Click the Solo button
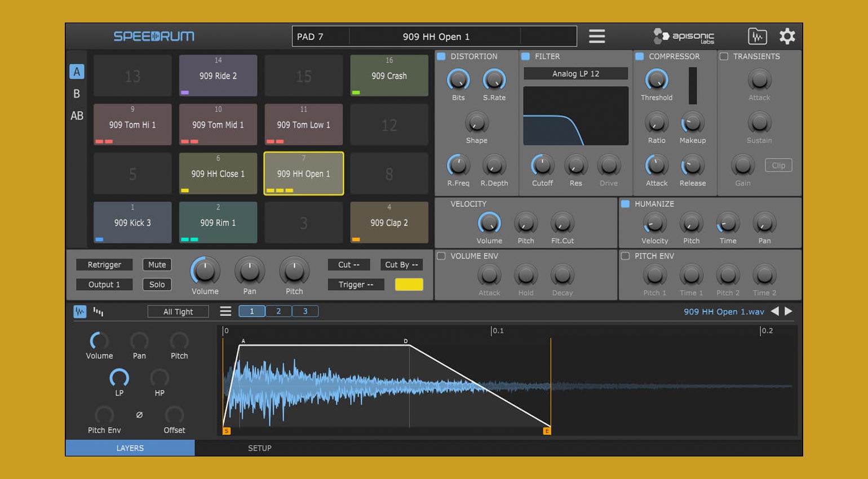868x479 pixels. coord(157,285)
